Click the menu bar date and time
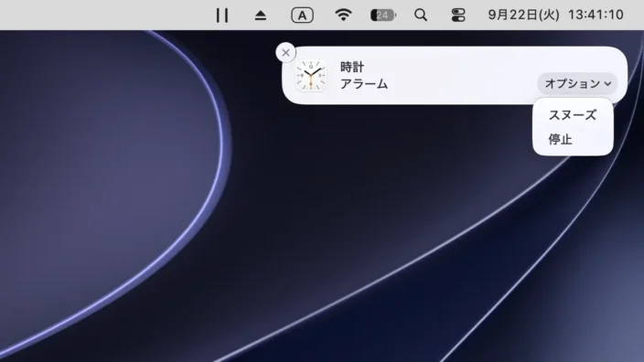 pyautogui.click(x=555, y=16)
